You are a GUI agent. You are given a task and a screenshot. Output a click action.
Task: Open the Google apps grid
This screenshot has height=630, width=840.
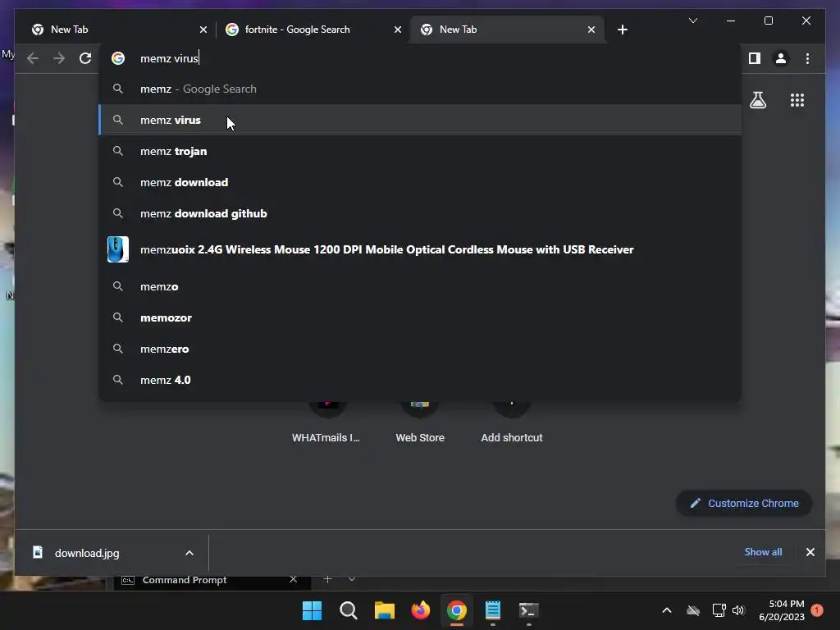tap(797, 100)
